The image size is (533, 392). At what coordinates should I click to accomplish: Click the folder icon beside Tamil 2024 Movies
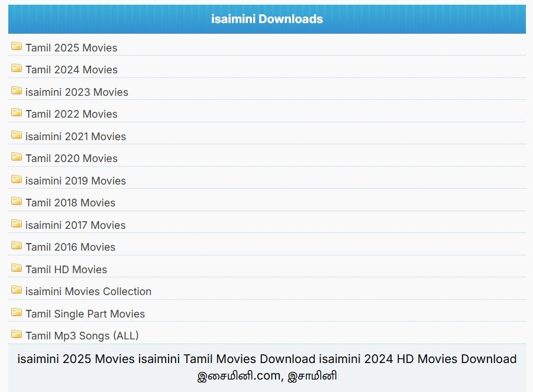point(17,68)
